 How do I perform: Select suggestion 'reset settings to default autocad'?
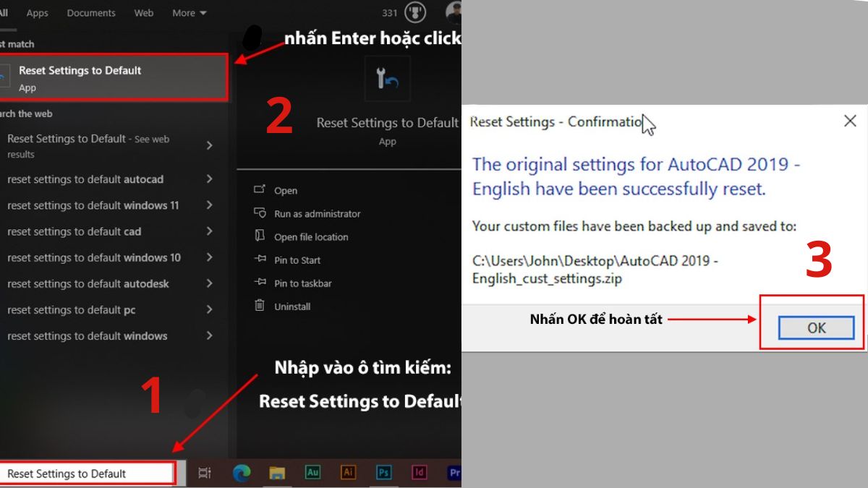(85, 179)
